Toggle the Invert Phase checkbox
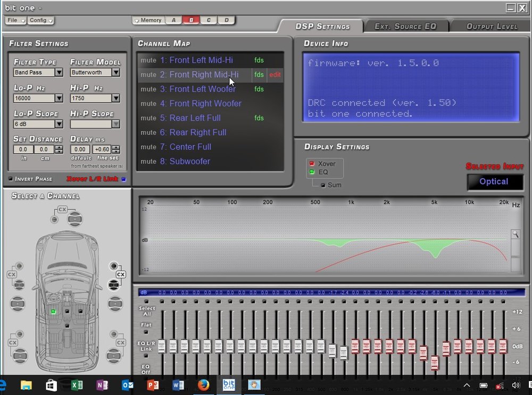 pos(11,179)
